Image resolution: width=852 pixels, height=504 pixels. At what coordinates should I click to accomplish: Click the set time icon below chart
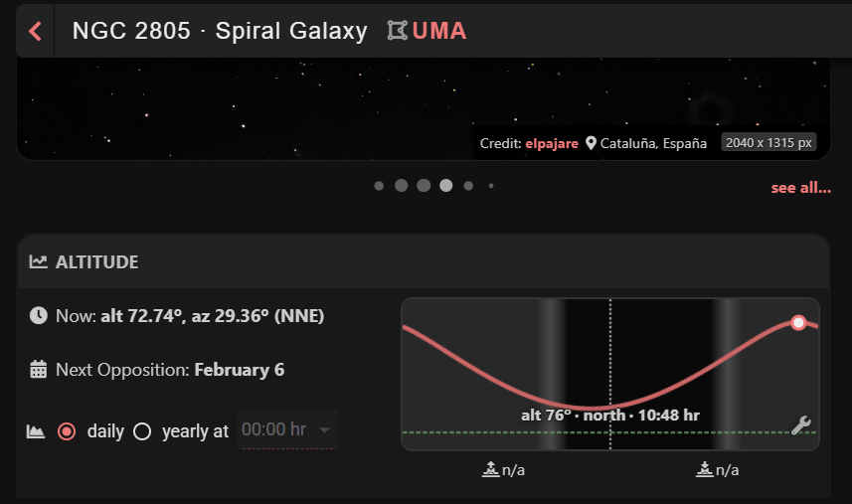tap(704, 469)
